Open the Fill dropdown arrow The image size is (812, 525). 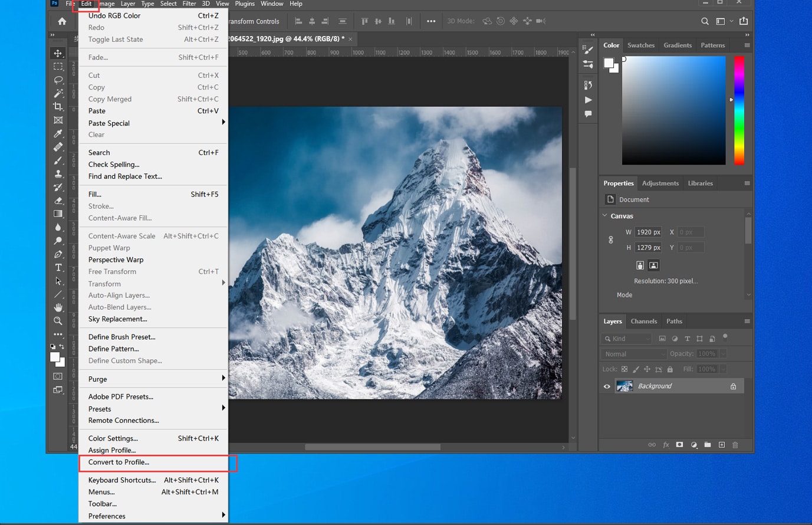coord(724,369)
